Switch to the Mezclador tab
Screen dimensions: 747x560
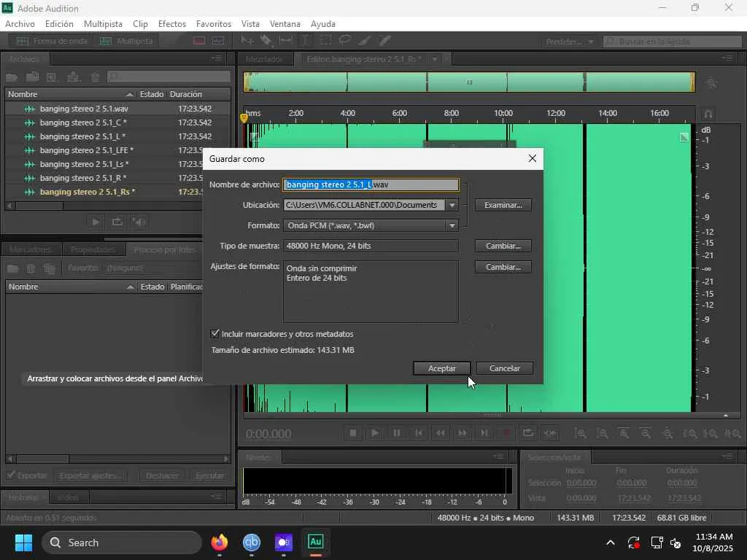(264, 59)
